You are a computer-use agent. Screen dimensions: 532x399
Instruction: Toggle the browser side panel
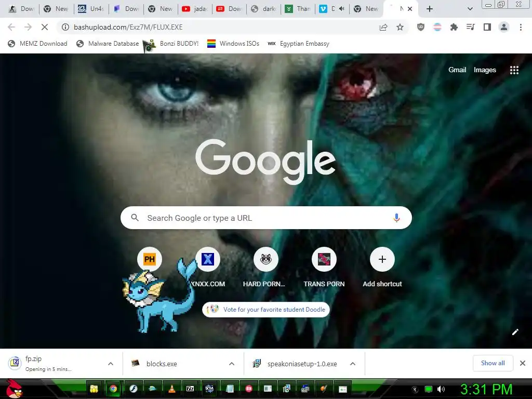coord(487,27)
